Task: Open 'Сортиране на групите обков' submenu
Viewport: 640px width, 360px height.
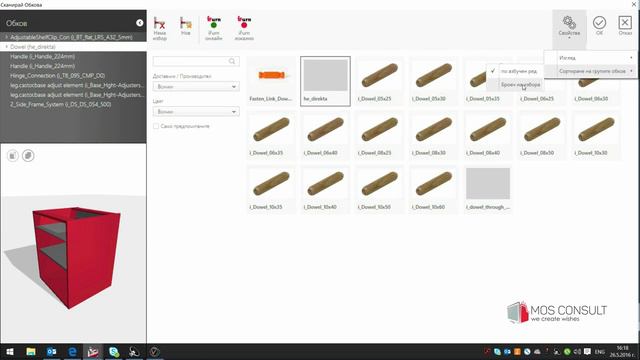Action: [590, 71]
